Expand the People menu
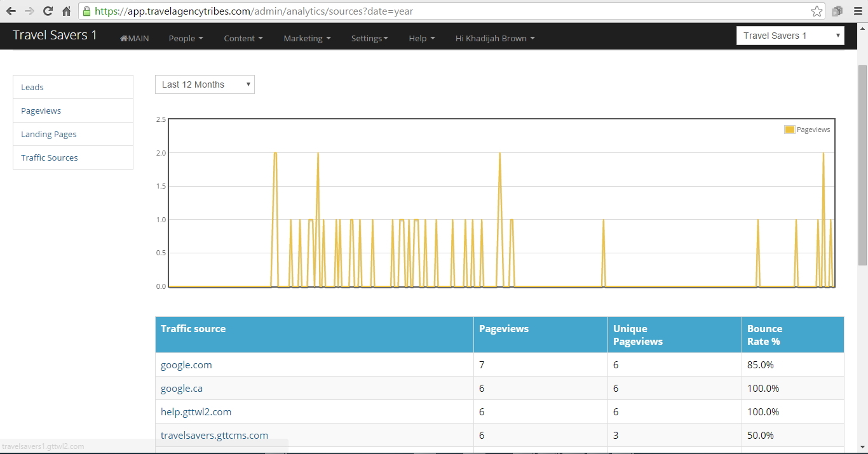868x454 pixels. [186, 38]
